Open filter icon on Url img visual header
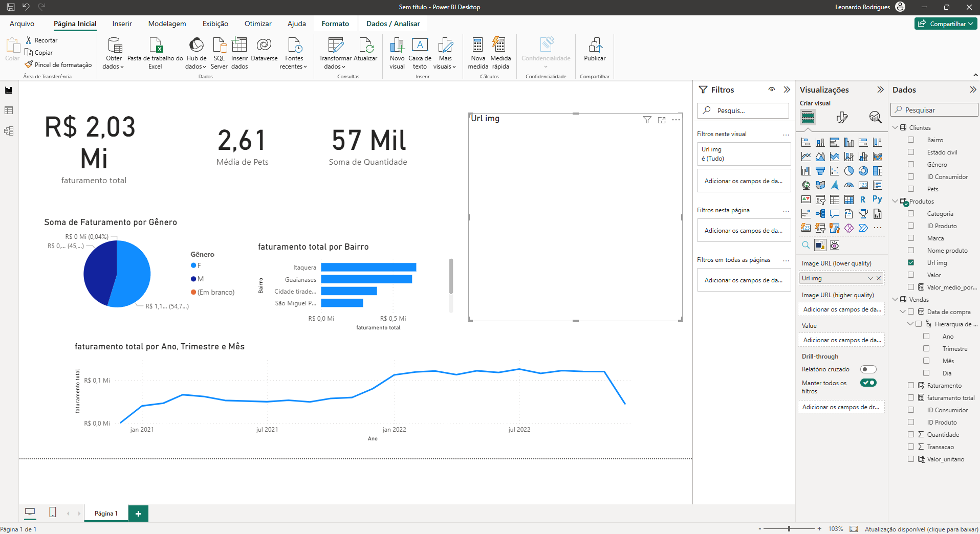Viewport: 980px width, 534px height. [647, 120]
